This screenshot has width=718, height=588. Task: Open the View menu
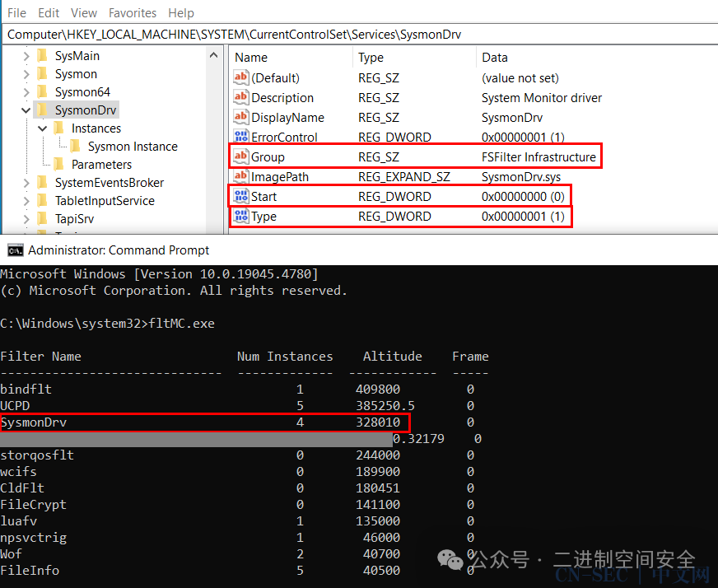pos(84,13)
